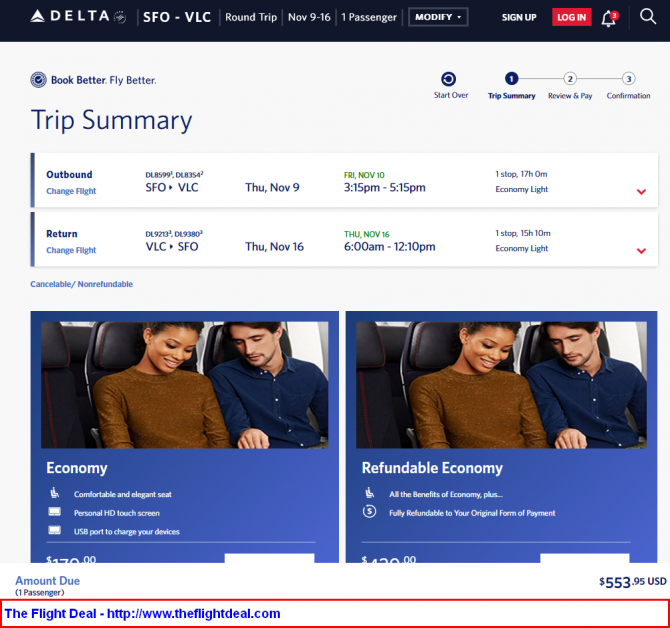Click the 1 Passenger text in header
Viewport: 670px width, 628px height.
coord(369,17)
